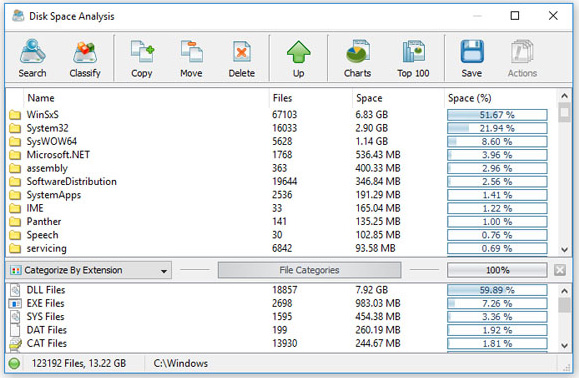Click the 100% filter button

(x=497, y=270)
